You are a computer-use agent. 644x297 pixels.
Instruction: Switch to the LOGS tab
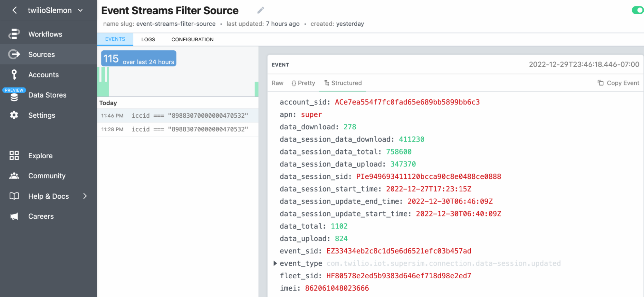pyautogui.click(x=148, y=39)
